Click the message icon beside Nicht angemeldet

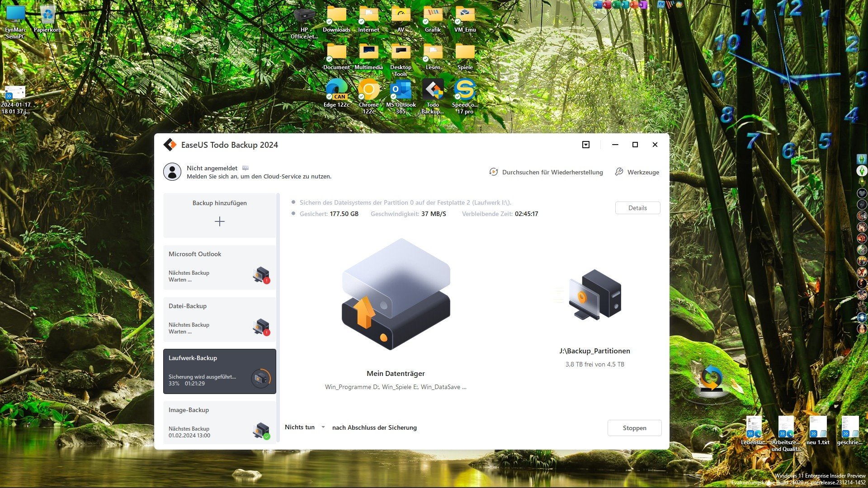click(x=245, y=168)
